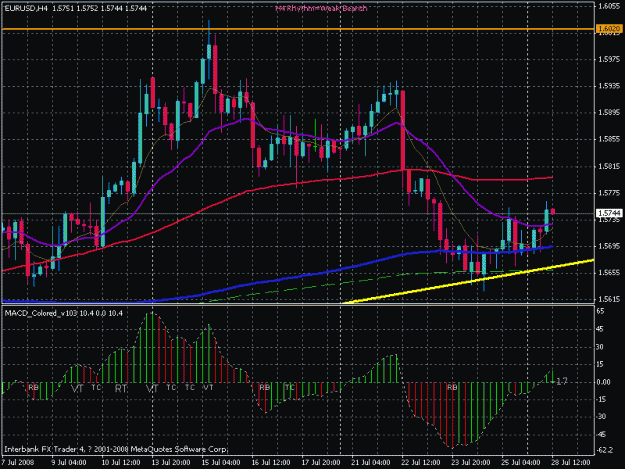This screenshot has height=469, width=625.
Task: Click the 16 Jul 12:00 time label
Action: (x=271, y=462)
